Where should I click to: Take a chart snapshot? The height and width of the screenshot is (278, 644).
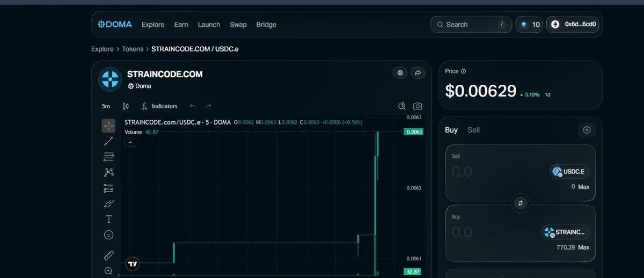418,106
